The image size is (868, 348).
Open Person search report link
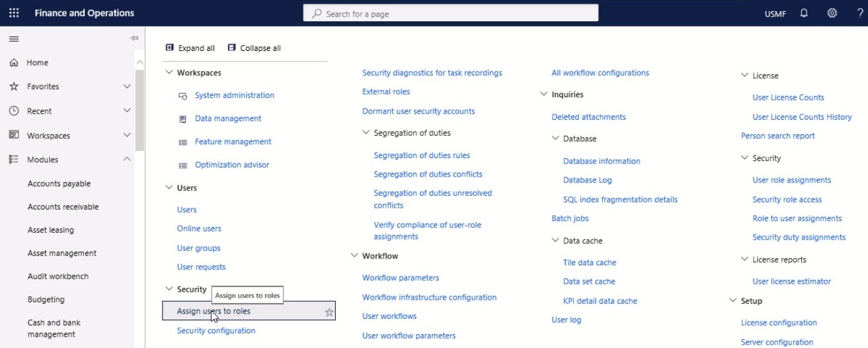[x=778, y=136]
